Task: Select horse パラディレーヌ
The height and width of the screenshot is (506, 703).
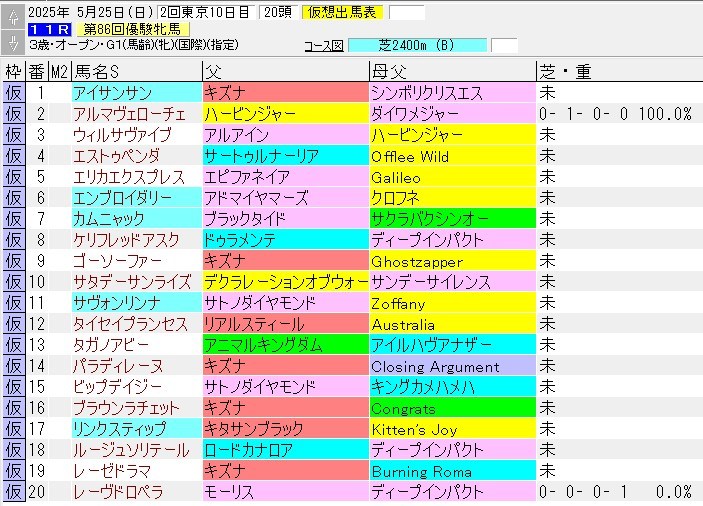Action: click(137, 366)
